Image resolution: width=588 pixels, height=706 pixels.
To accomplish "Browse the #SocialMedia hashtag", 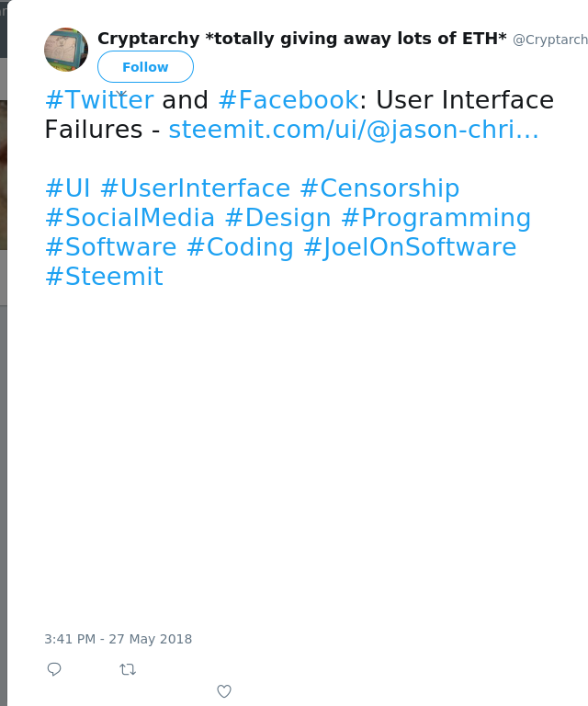I will pyautogui.click(x=130, y=218).
